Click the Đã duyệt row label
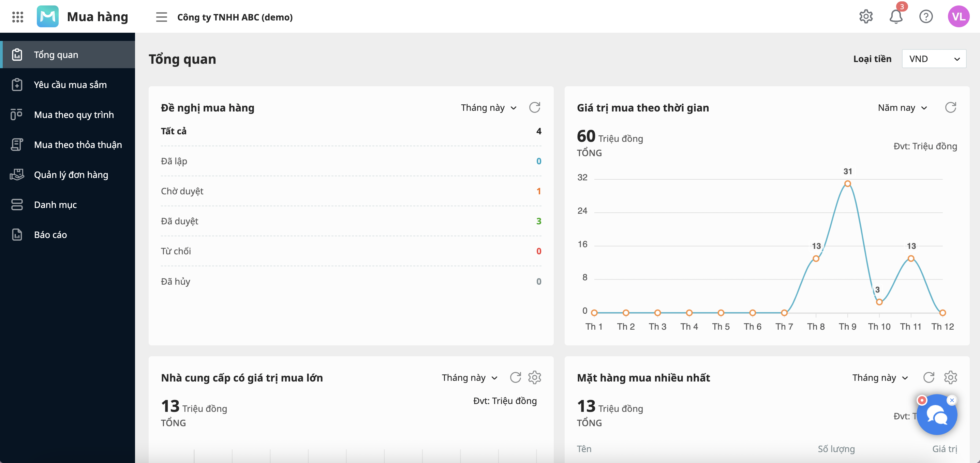Image resolution: width=980 pixels, height=463 pixels. (x=180, y=221)
